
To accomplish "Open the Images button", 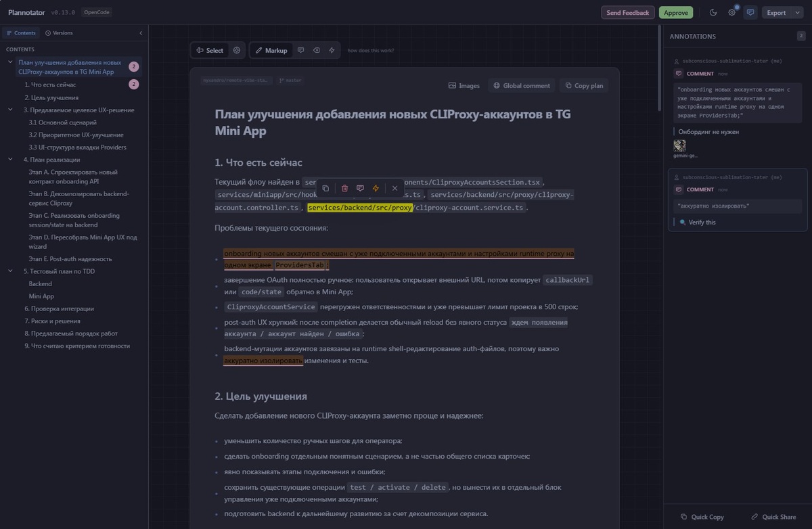I will (x=464, y=86).
